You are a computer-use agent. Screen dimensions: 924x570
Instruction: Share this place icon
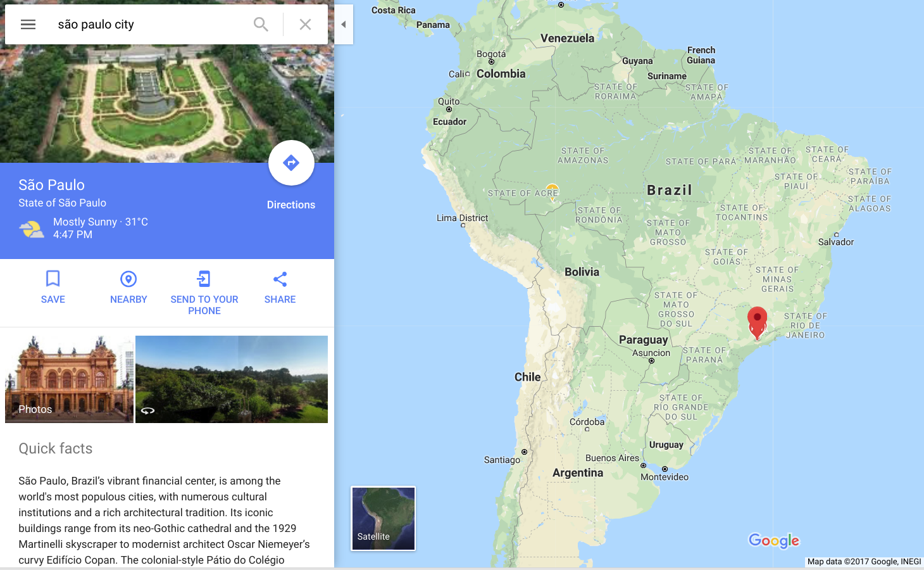[x=280, y=279]
